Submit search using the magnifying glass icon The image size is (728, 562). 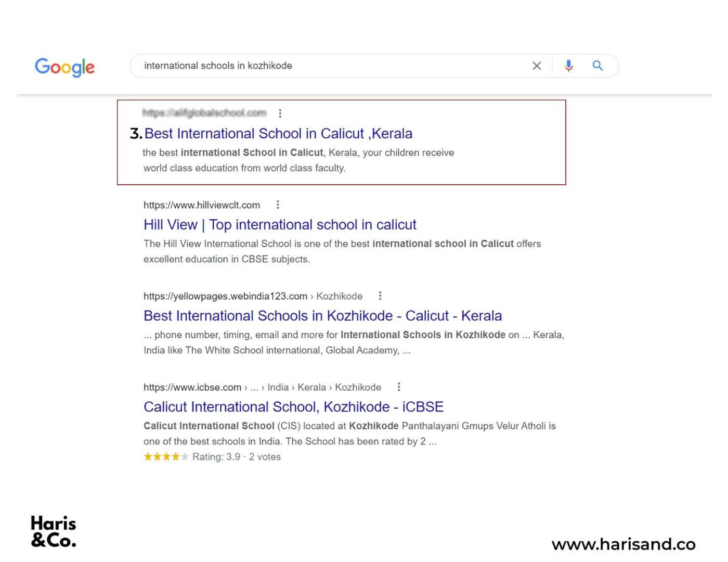point(598,66)
